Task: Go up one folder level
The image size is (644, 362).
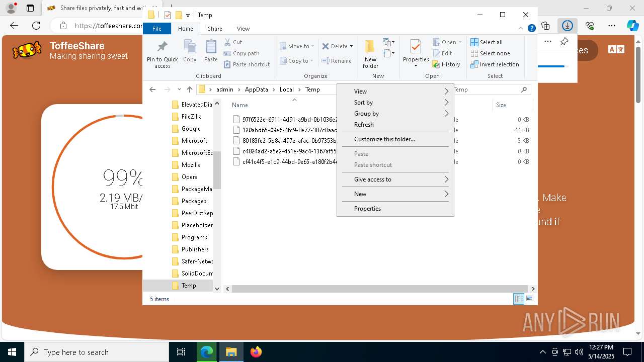Action: tap(189, 89)
